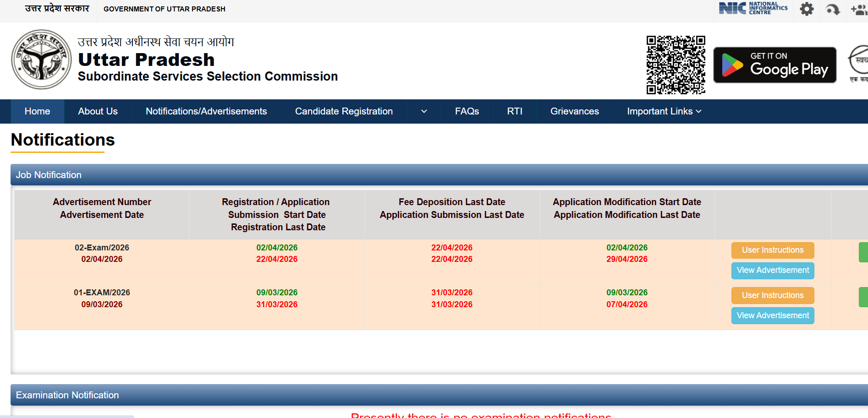The height and width of the screenshot is (418, 868).
Task: Click the QR code image
Action: 676,65
